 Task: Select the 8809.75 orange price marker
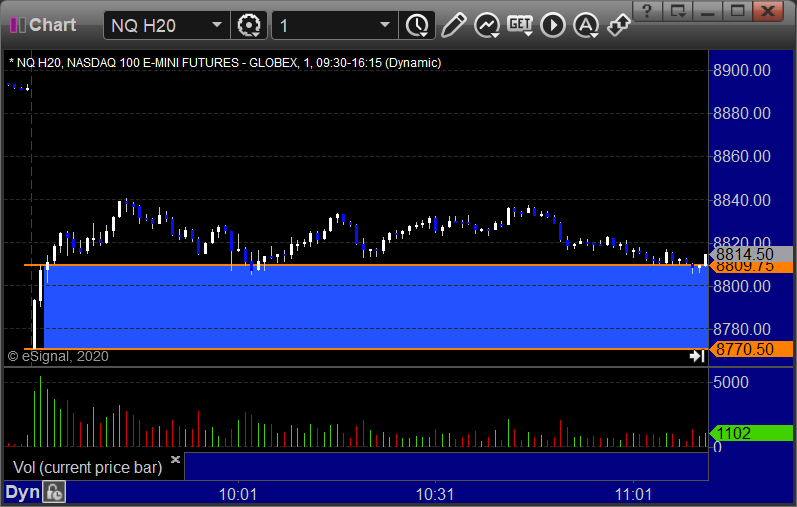751,267
